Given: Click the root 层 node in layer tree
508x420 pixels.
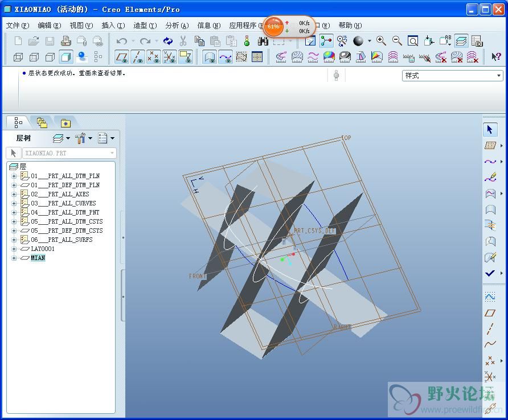Looking at the screenshot, I should tap(23, 166).
